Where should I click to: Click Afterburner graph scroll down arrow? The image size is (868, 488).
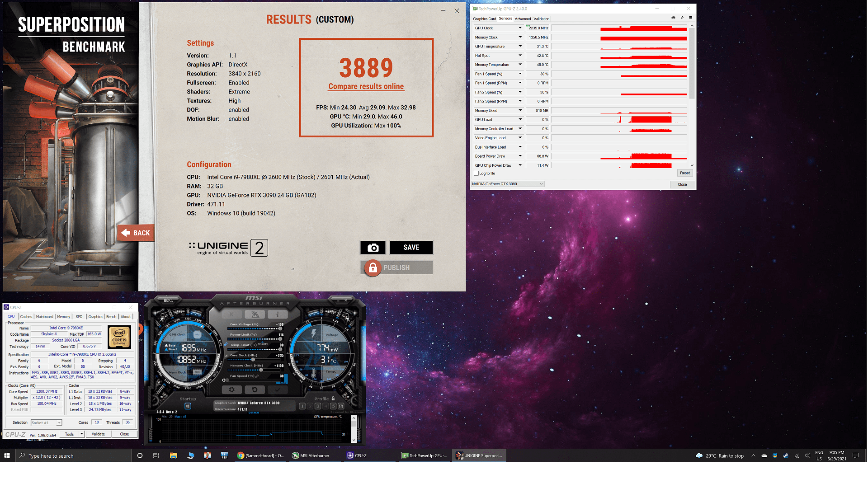354,440
